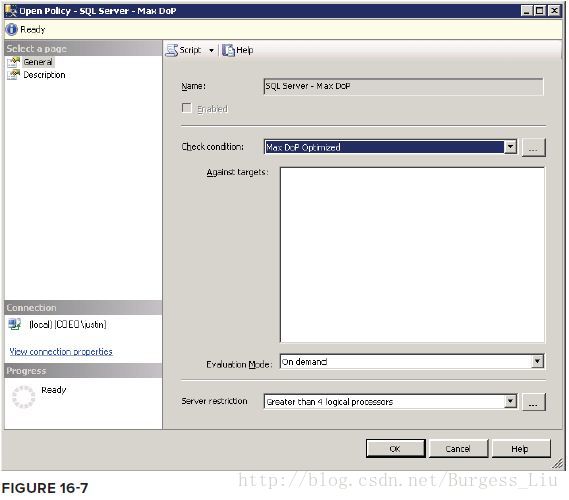Click the Help toolbar button
The width and height of the screenshot is (569, 500).
(x=238, y=50)
